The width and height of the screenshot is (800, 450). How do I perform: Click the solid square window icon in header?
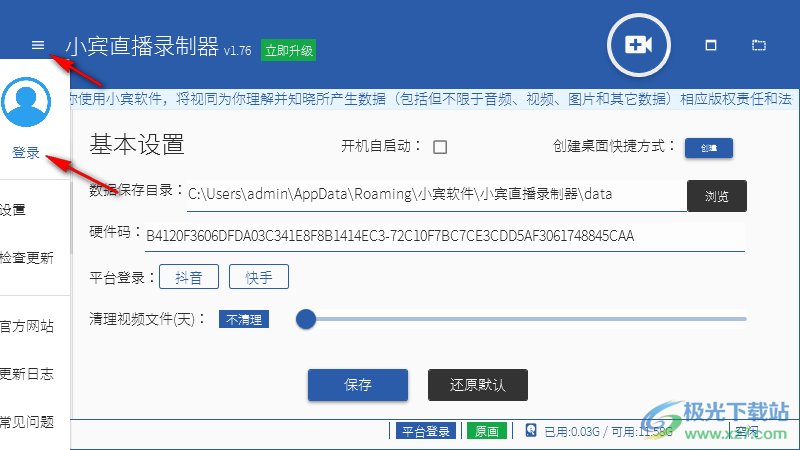tap(711, 45)
